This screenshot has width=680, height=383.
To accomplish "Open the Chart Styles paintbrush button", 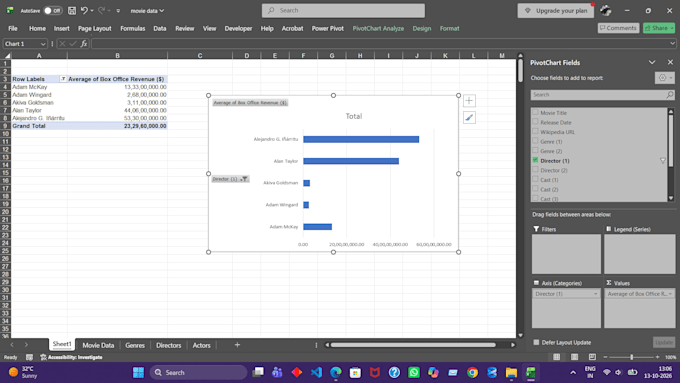I will [469, 118].
